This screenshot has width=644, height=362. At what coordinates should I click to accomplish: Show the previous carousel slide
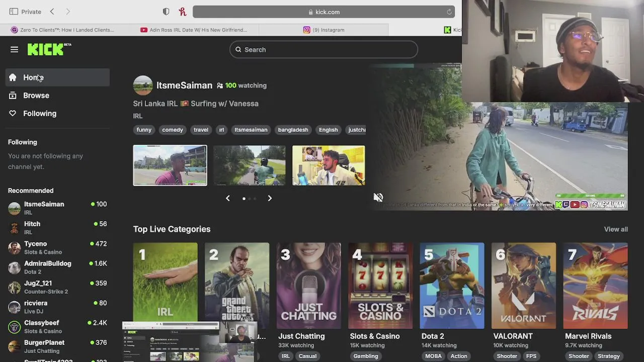pos(227,198)
